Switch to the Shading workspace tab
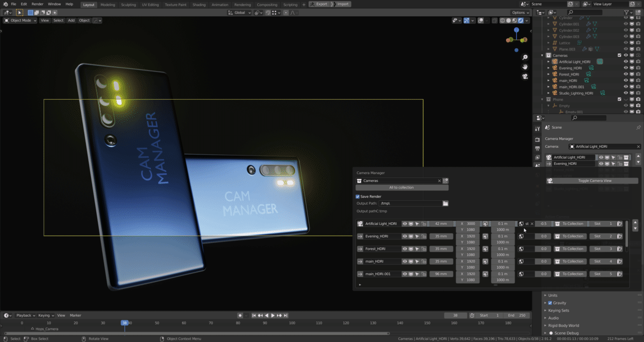 pos(199,5)
